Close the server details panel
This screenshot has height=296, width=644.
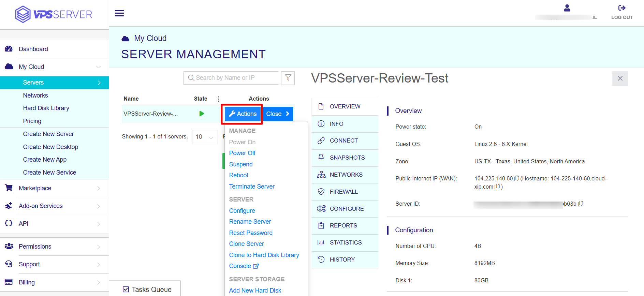click(620, 78)
